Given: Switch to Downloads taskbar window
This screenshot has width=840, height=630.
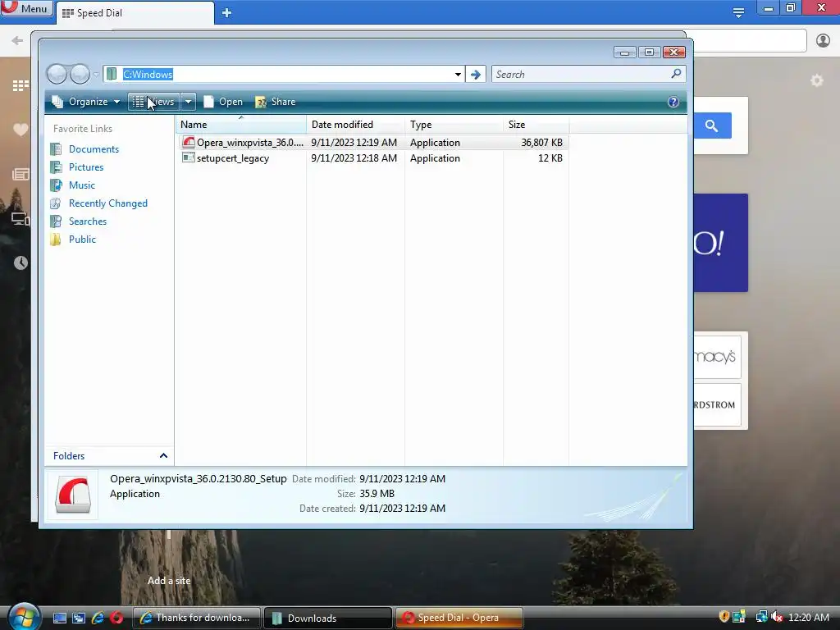Looking at the screenshot, I should (x=328, y=618).
